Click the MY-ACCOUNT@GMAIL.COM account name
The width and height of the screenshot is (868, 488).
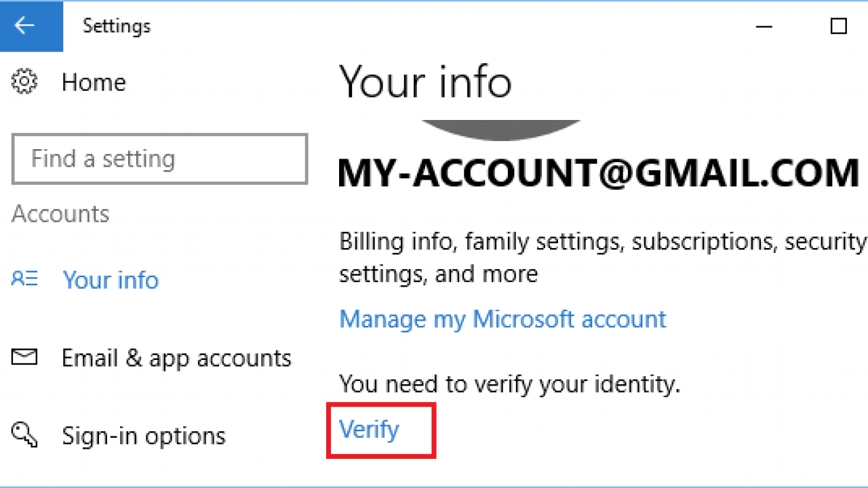pyautogui.click(x=598, y=173)
